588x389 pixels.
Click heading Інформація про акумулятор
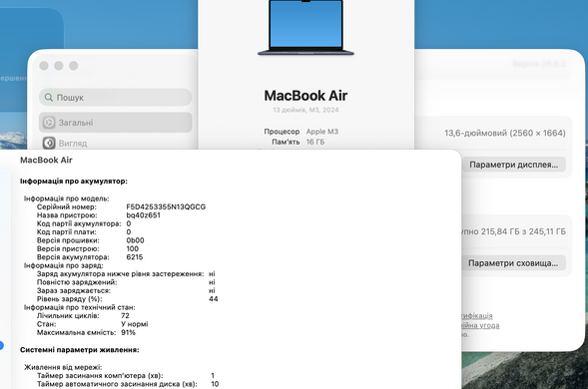click(x=74, y=181)
